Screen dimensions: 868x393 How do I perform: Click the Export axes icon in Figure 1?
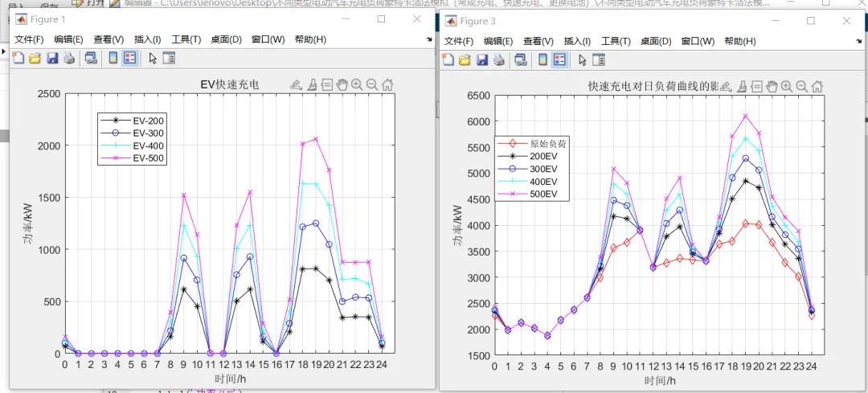296,84
